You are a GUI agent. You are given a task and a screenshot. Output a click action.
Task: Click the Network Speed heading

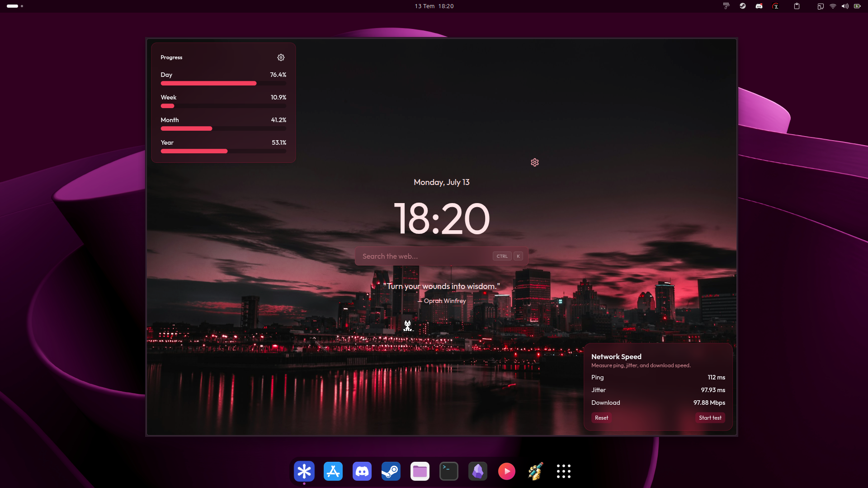point(616,357)
